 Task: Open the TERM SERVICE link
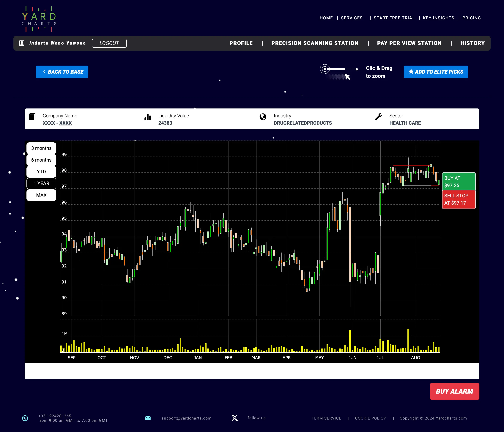(326, 418)
